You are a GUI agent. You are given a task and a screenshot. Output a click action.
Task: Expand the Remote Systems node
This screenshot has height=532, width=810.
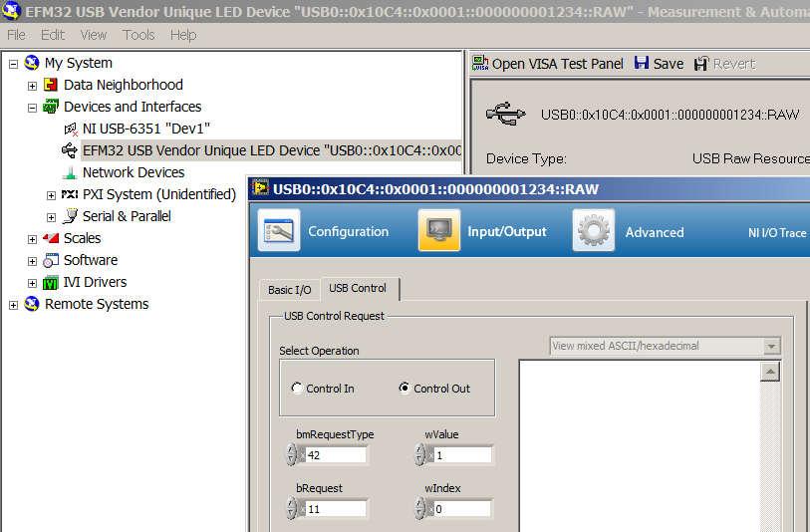point(13,305)
